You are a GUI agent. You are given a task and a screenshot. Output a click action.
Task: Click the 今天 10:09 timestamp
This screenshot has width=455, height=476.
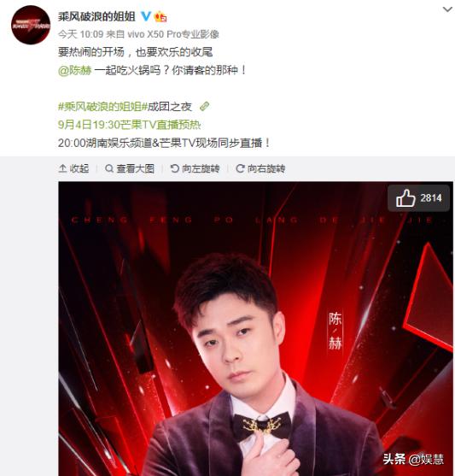click(81, 34)
